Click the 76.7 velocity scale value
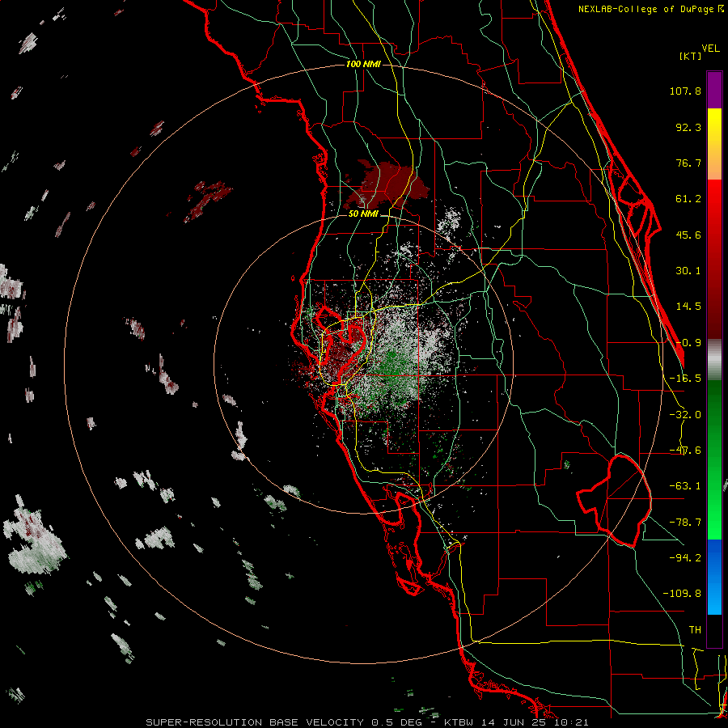This screenshot has width=728, height=728. [x=688, y=163]
